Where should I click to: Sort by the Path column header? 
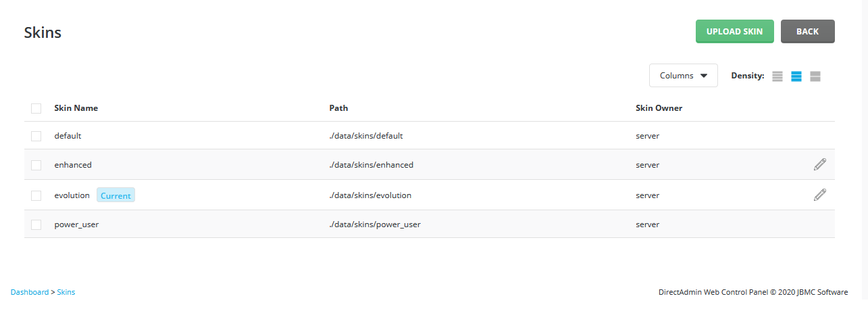(x=339, y=108)
